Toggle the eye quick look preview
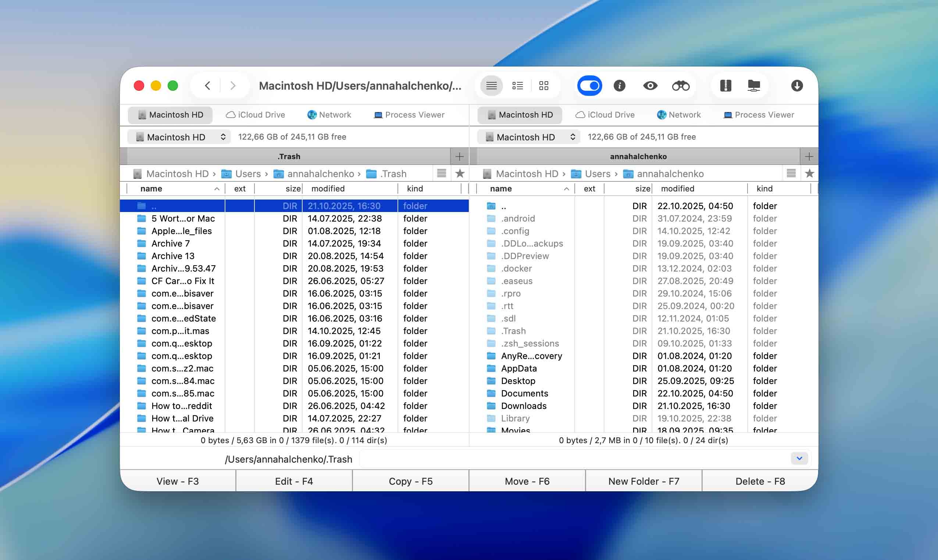938x560 pixels. 650,86
